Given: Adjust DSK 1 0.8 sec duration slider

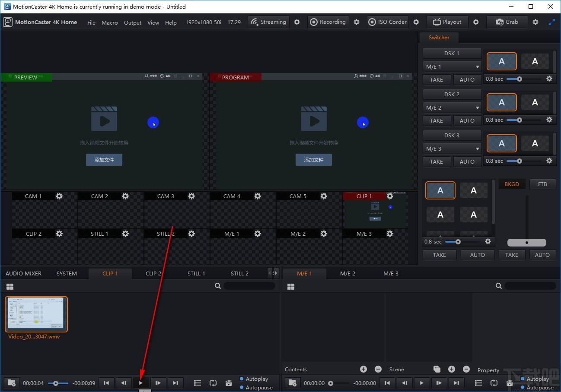Looking at the screenshot, I should [524, 79].
